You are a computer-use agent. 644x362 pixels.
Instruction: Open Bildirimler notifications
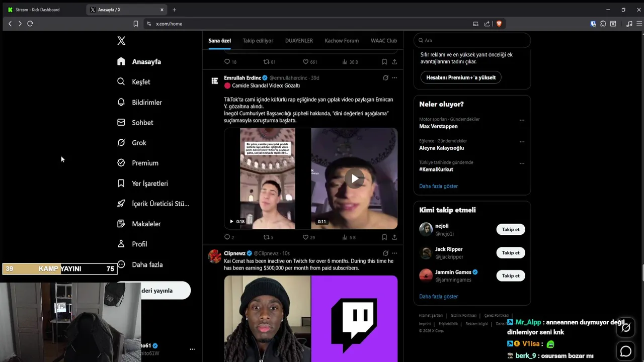140,102
